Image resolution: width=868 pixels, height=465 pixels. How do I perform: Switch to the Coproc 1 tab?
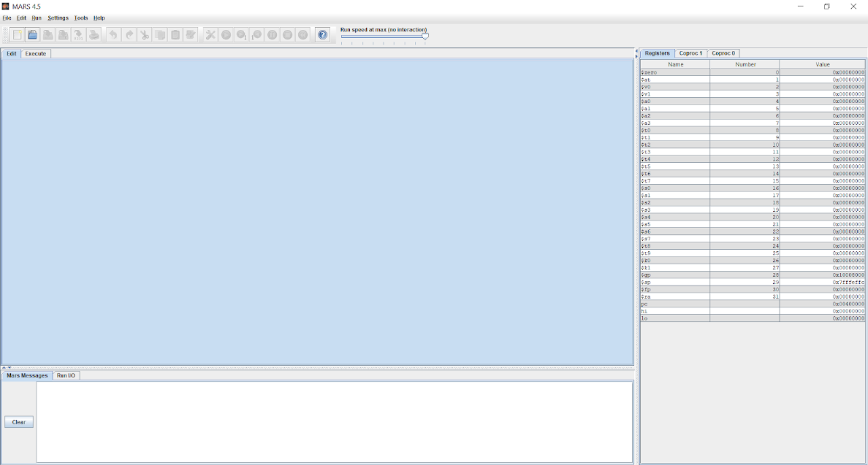[x=690, y=53]
